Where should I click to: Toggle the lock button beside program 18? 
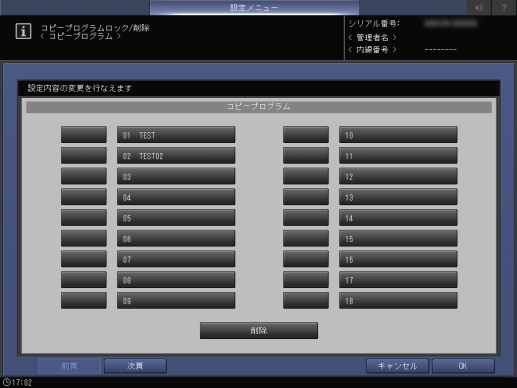click(306, 300)
